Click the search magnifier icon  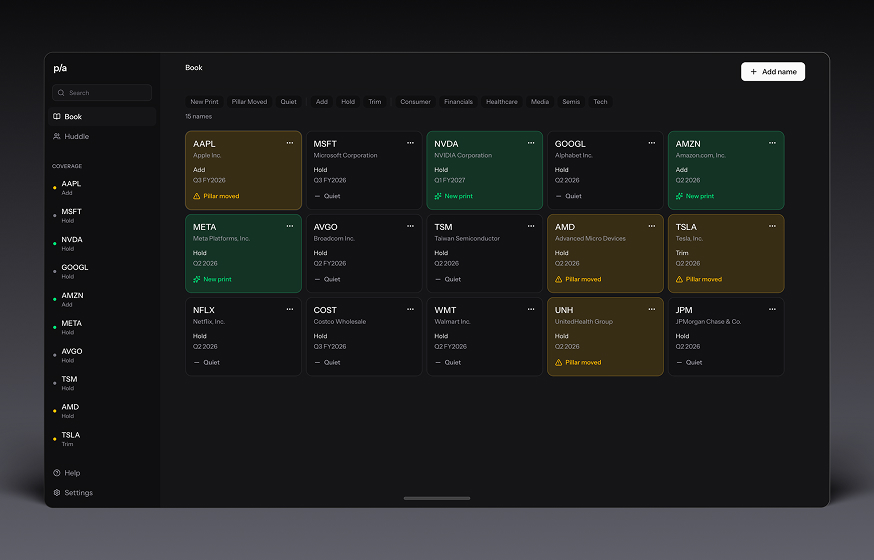[x=61, y=93]
